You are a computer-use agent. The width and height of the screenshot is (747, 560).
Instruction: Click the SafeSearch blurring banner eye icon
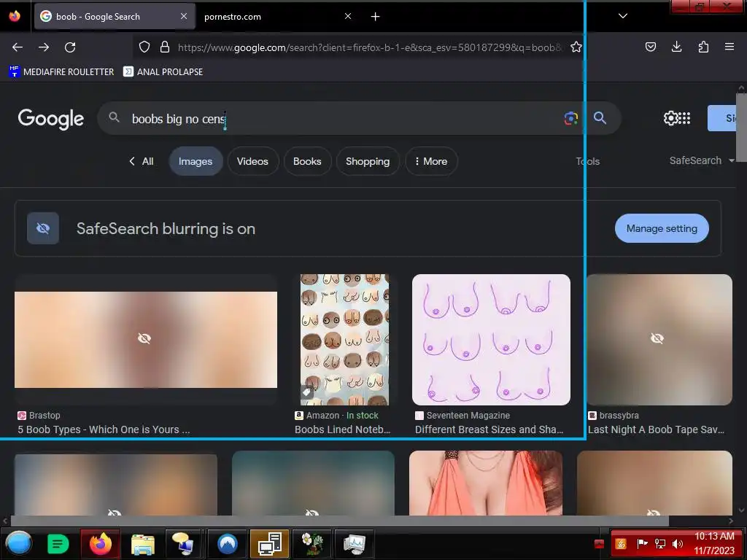pyautogui.click(x=43, y=228)
